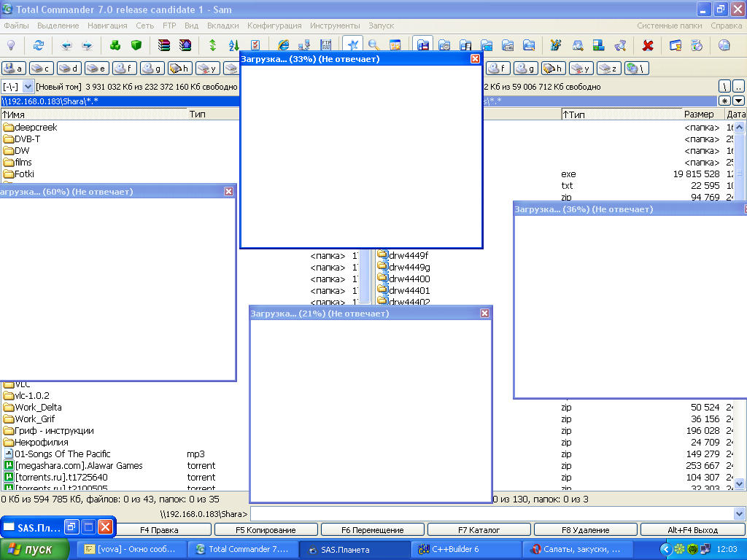Open the Файлы menu
The width and height of the screenshot is (747, 560).
pos(16,26)
